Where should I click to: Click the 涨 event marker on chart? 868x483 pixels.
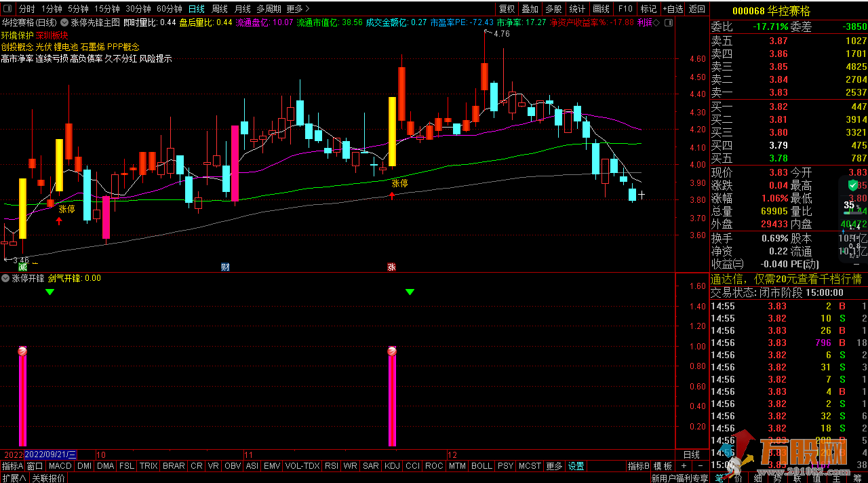391,267
